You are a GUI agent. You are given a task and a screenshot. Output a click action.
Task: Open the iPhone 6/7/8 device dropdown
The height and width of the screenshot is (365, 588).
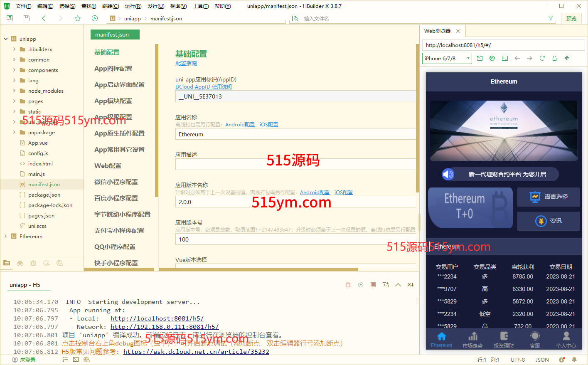[x=447, y=58]
